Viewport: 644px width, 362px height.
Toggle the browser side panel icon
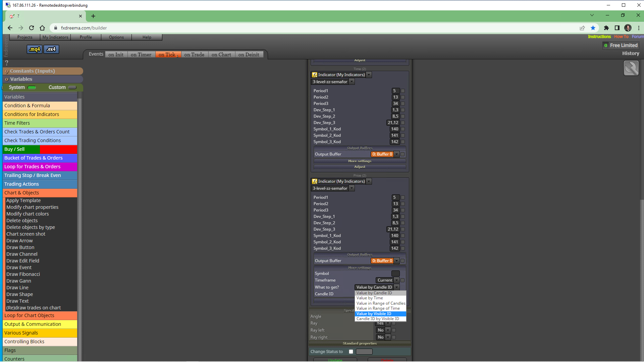tap(617, 28)
